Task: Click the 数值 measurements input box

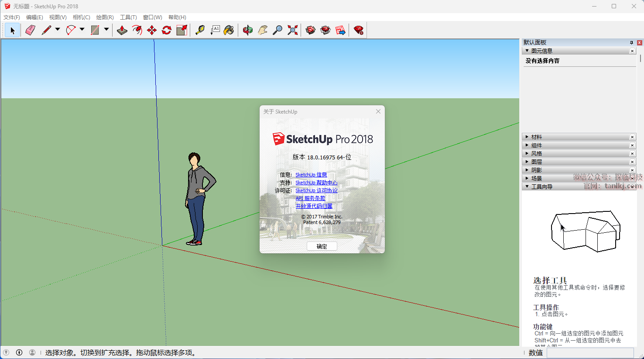Action: 590,353
